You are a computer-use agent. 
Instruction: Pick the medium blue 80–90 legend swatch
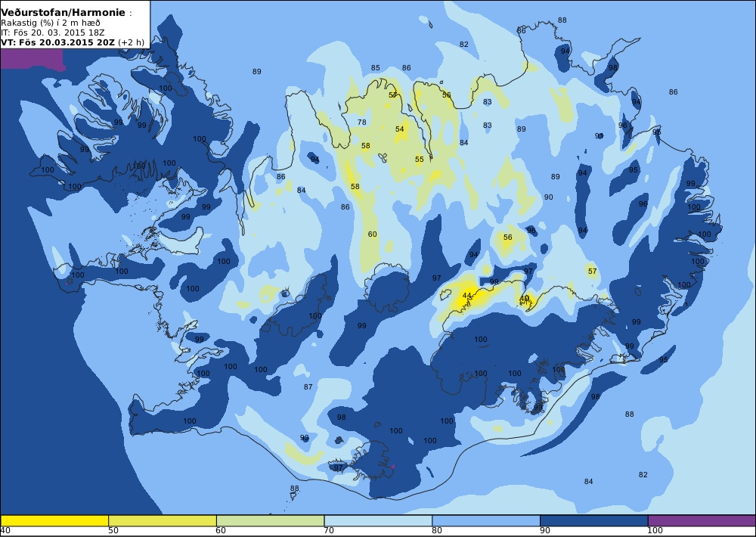[486, 520]
